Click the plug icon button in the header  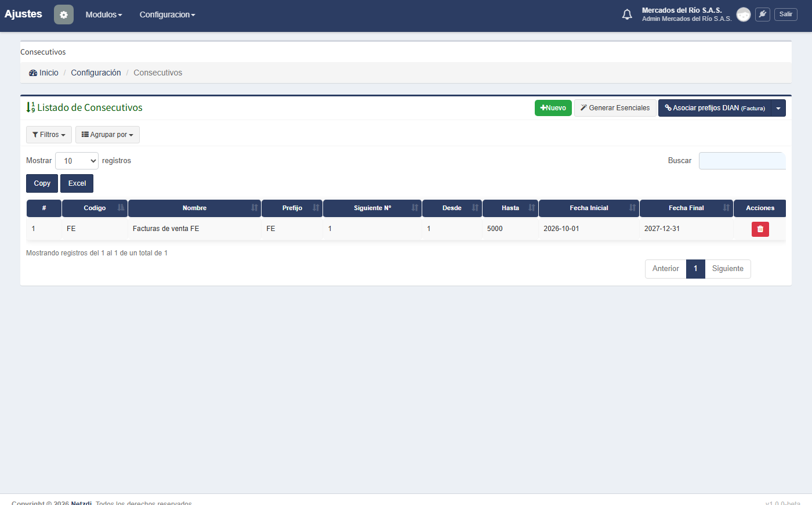(x=763, y=15)
